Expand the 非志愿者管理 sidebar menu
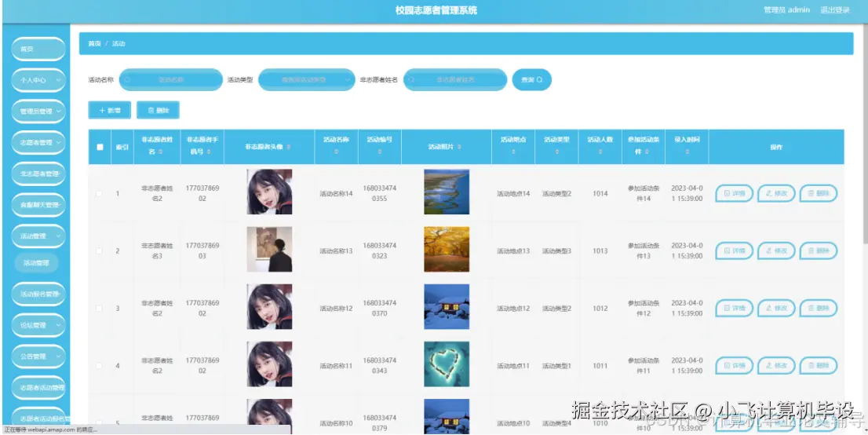This screenshot has height=435, width=868. (38, 174)
